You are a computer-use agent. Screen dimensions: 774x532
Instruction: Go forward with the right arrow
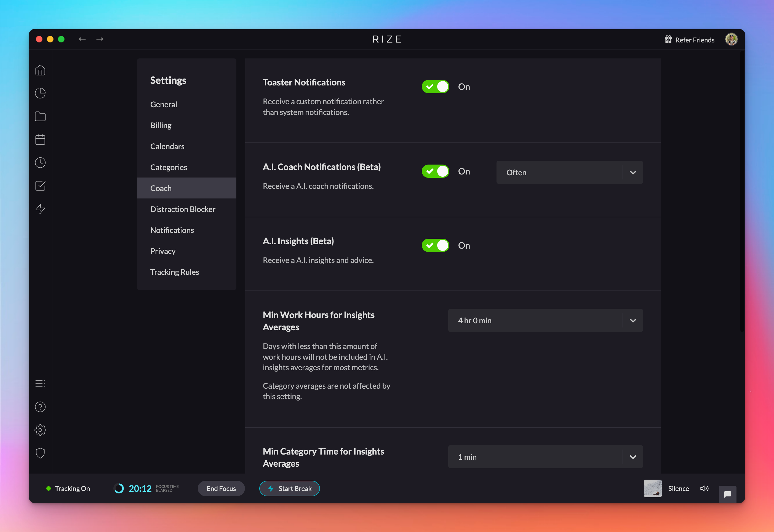[x=100, y=39]
